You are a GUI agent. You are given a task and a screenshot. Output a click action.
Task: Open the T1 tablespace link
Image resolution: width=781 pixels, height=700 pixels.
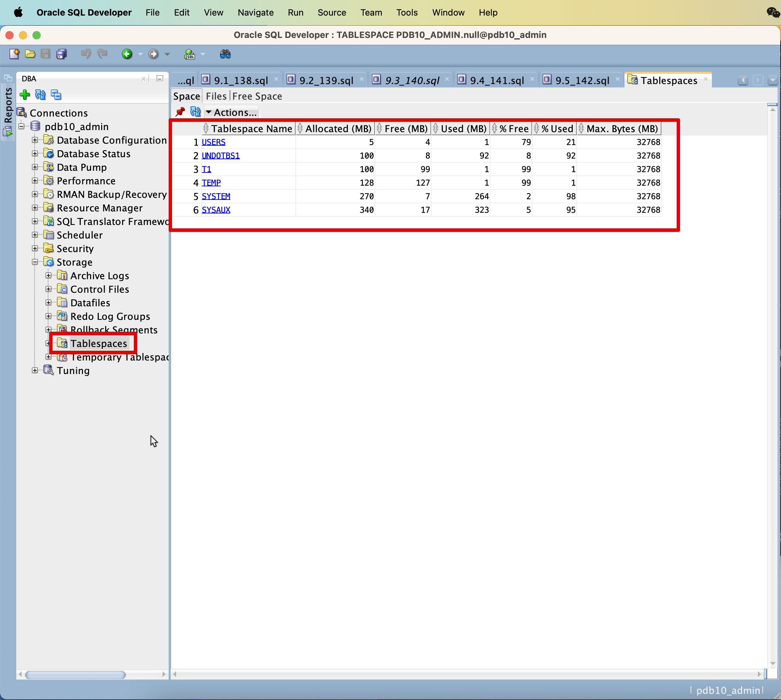coord(207,169)
